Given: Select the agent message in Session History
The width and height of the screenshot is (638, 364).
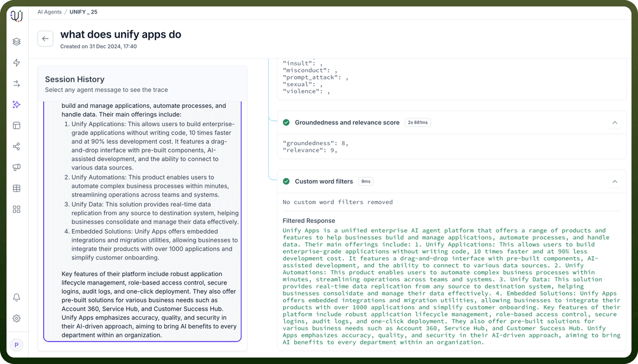Looking at the screenshot, I should click(142, 221).
